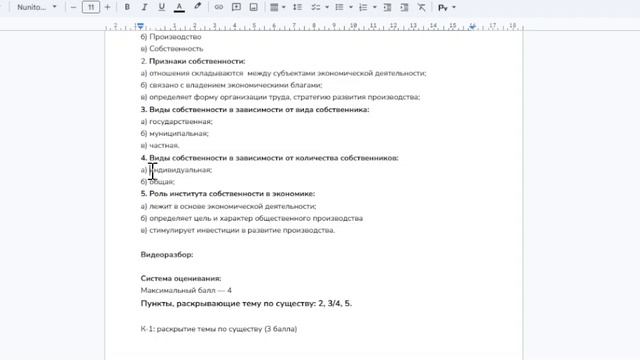Click the line 'а) индивидуальная;'
640x360 pixels.
click(x=176, y=170)
